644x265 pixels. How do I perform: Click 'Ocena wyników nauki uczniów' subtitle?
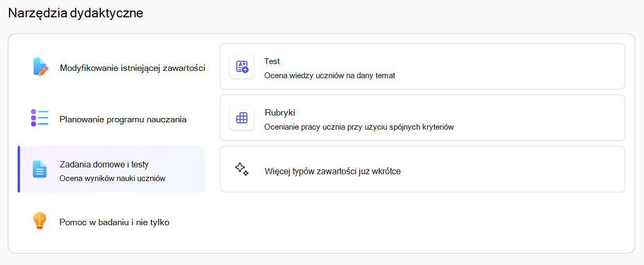113,178
